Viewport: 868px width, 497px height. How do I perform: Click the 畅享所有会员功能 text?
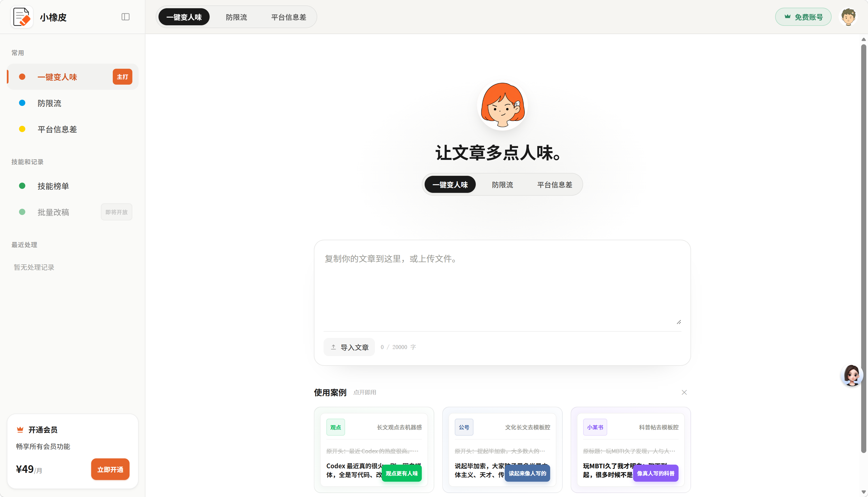click(x=43, y=446)
